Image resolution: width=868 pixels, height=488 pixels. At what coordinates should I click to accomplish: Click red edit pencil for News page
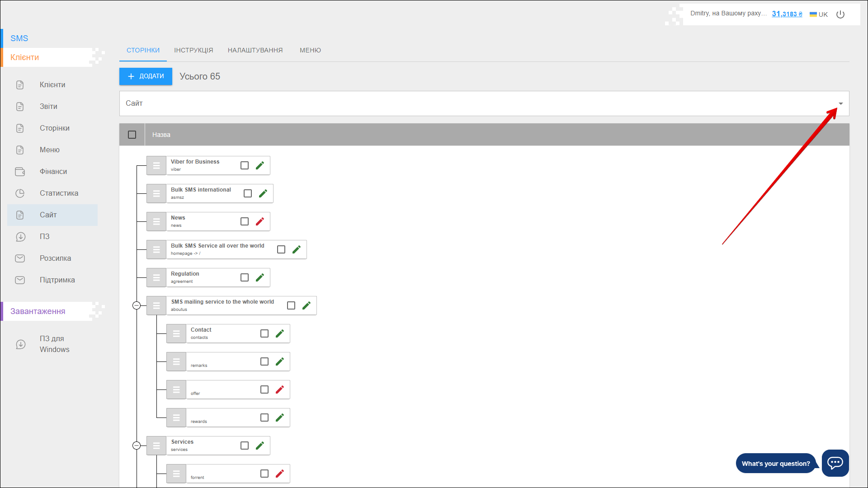pyautogui.click(x=260, y=221)
